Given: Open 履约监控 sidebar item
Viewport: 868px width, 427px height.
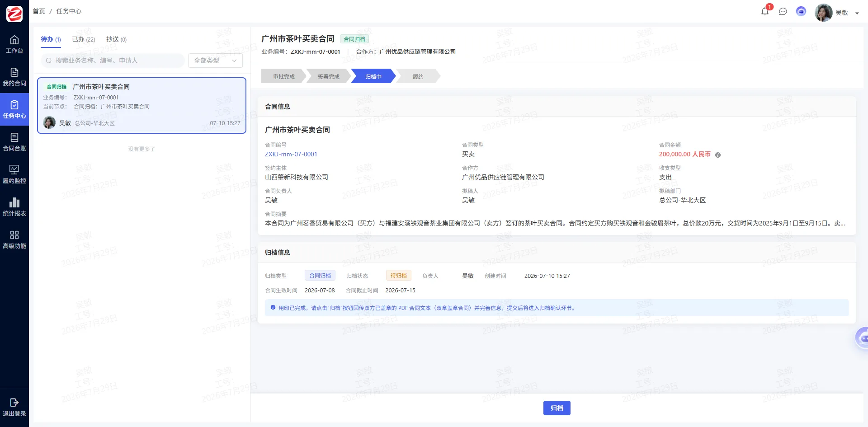Looking at the screenshot, I should tap(14, 174).
